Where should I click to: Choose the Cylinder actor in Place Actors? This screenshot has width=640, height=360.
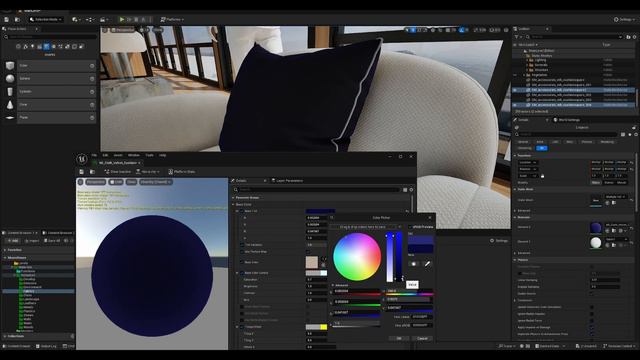tap(50, 91)
